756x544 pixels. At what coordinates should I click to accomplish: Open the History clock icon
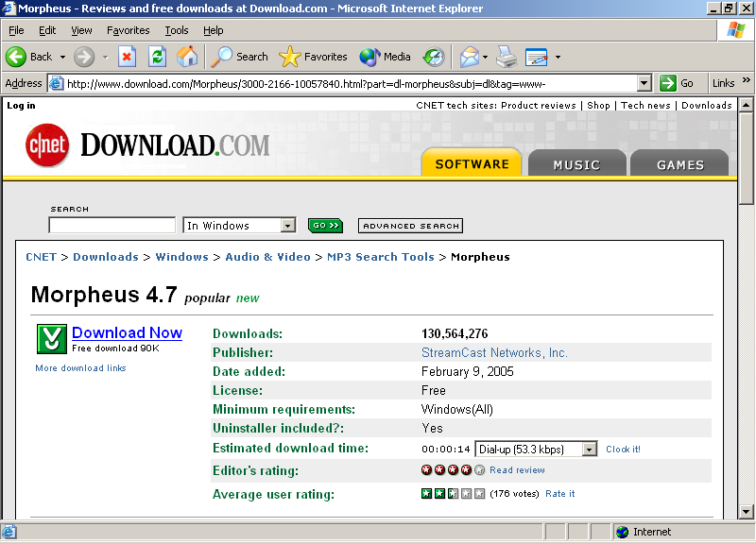(x=434, y=57)
